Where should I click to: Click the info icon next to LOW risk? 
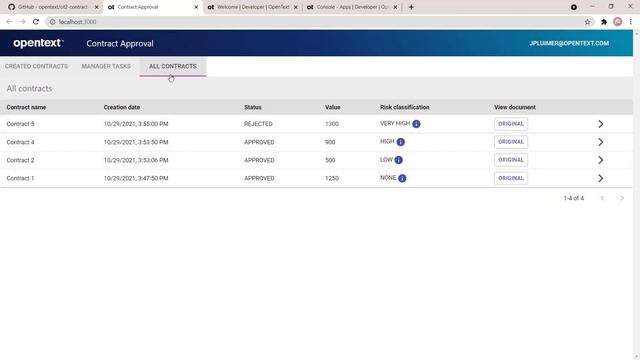398,160
